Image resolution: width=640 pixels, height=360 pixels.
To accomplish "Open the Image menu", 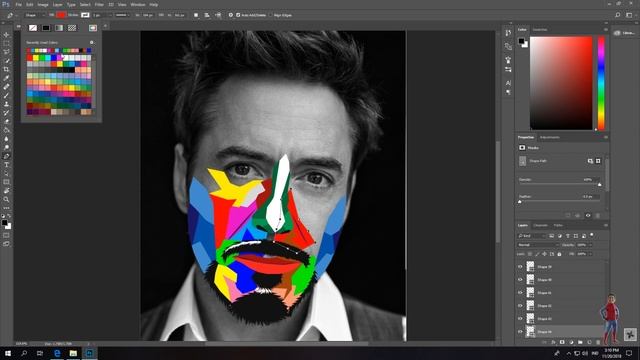I will [x=43, y=4].
